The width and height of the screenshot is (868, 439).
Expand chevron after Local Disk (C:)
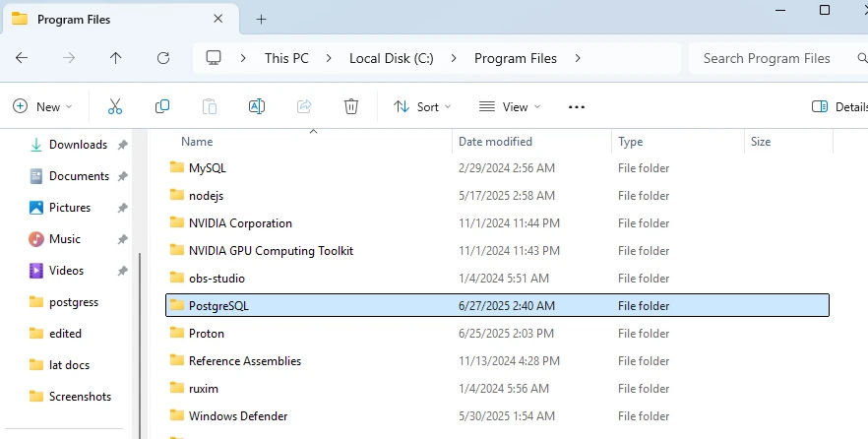[x=454, y=58]
